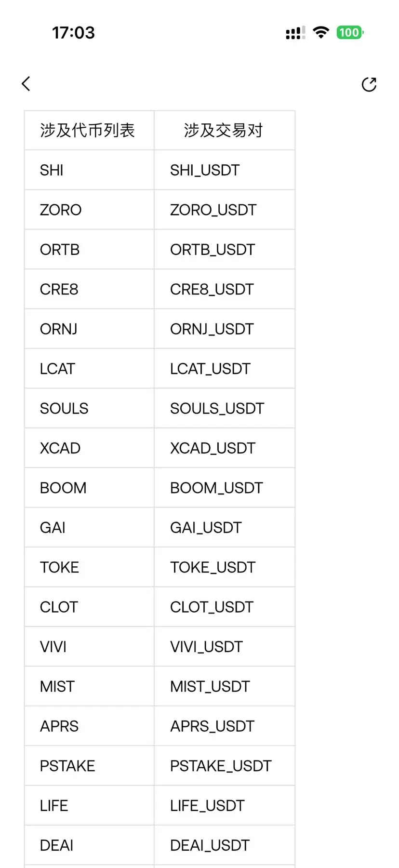Screen dimensions: 399x868
Task: Tap the ORNJ_USDT pair entry
Action: pos(225,329)
